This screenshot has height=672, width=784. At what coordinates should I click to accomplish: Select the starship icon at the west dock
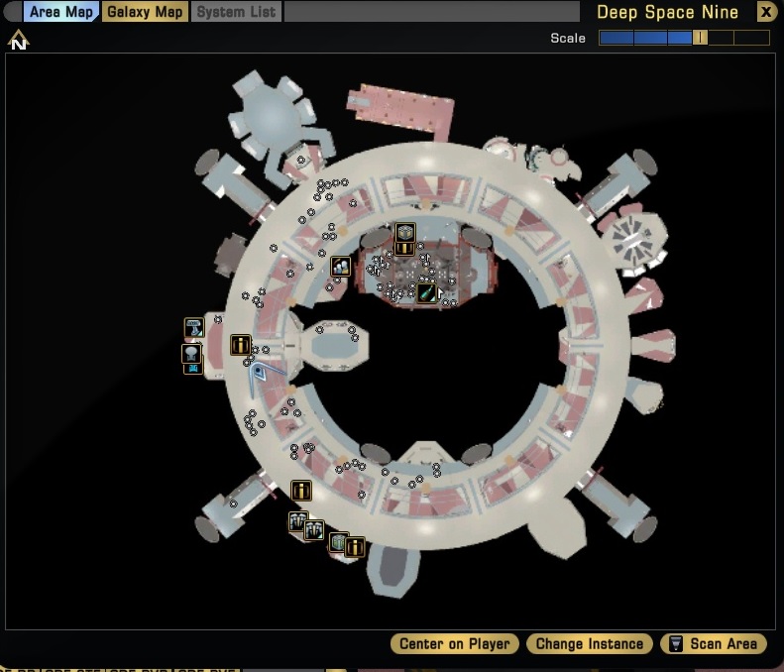(191, 354)
